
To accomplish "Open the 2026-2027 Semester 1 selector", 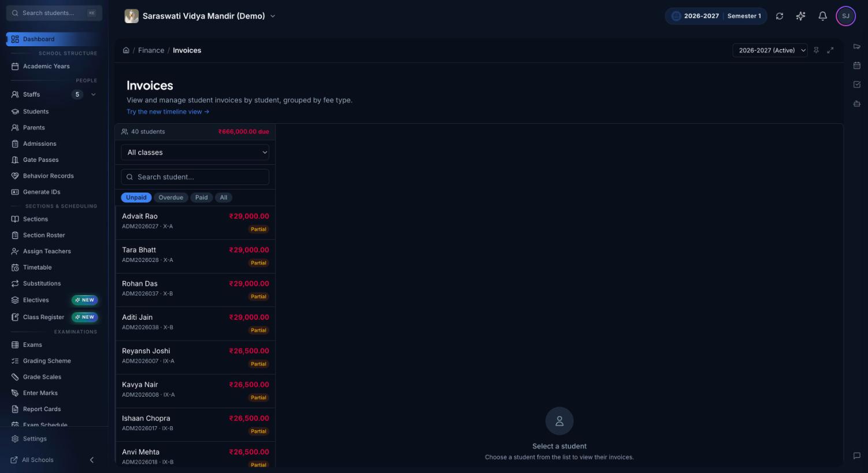I will (716, 16).
